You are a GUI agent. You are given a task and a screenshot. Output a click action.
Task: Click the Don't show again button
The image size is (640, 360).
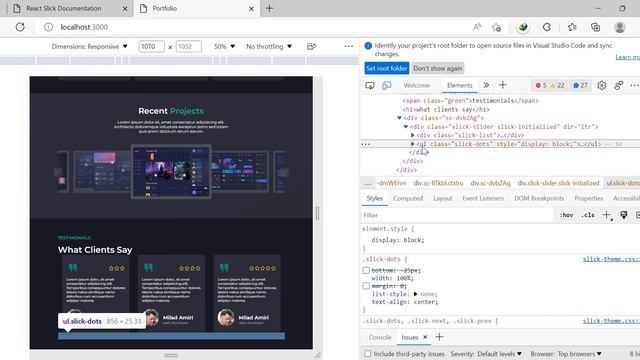pos(438,69)
